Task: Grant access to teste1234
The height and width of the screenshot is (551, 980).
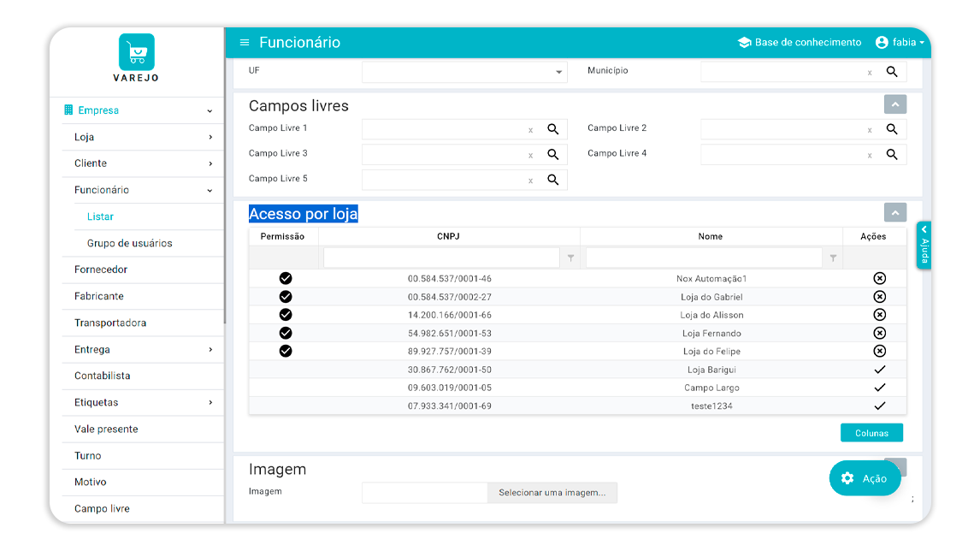Action: click(879, 406)
